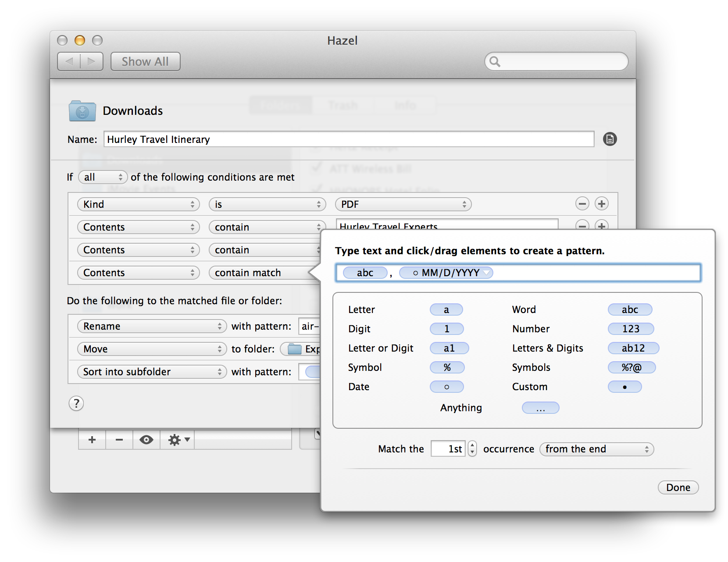The height and width of the screenshot is (562, 728).
Task: Click the Done button
Action: pos(678,487)
